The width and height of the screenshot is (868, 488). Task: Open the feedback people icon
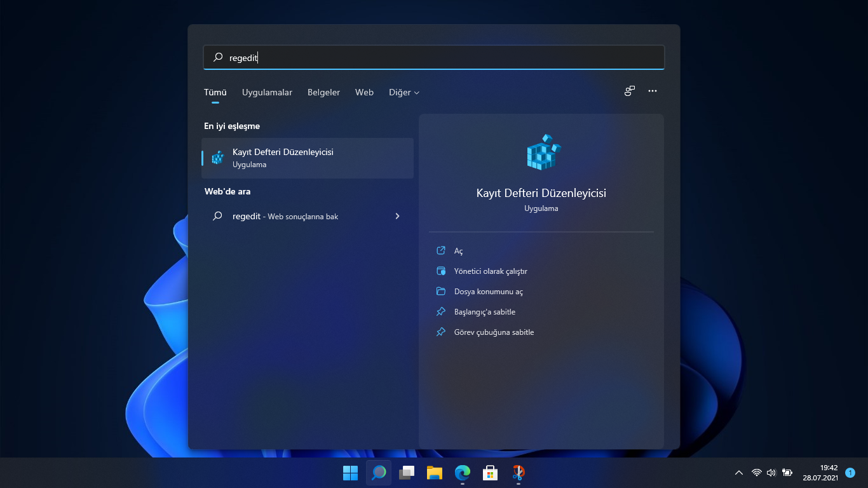629,91
